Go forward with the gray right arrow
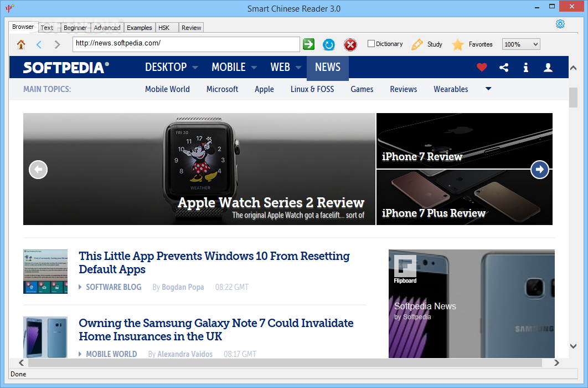The image size is (588, 388). click(57, 44)
